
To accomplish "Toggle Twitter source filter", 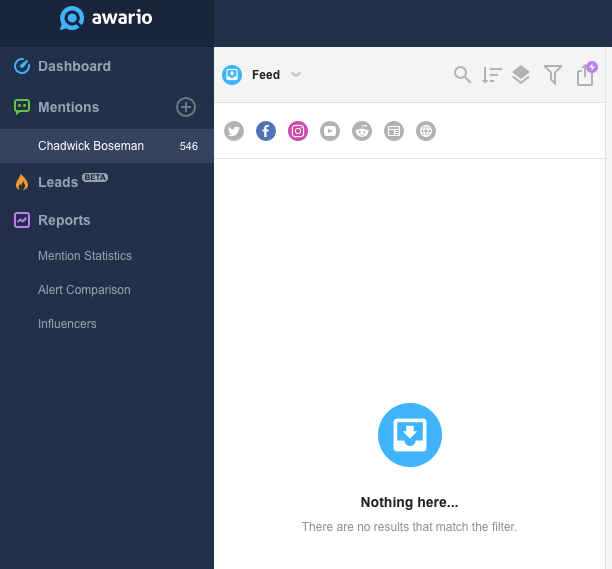I will tap(234, 131).
